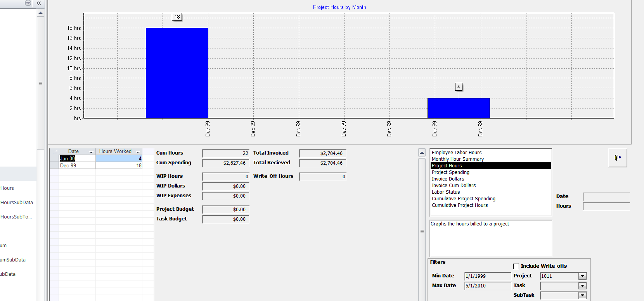644x301 pixels.
Task: Click the form scrollbar up arrow
Action: [x=422, y=153]
